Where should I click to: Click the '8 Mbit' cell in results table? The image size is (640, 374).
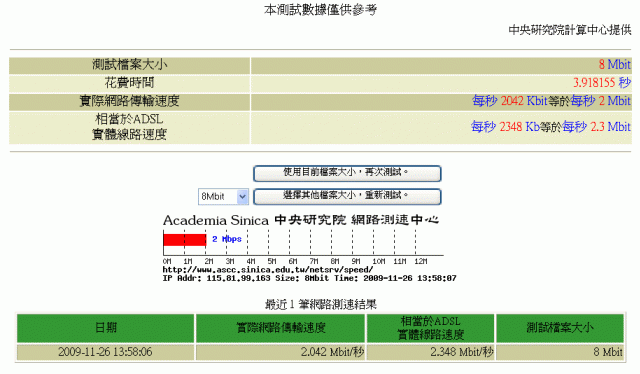click(560, 352)
